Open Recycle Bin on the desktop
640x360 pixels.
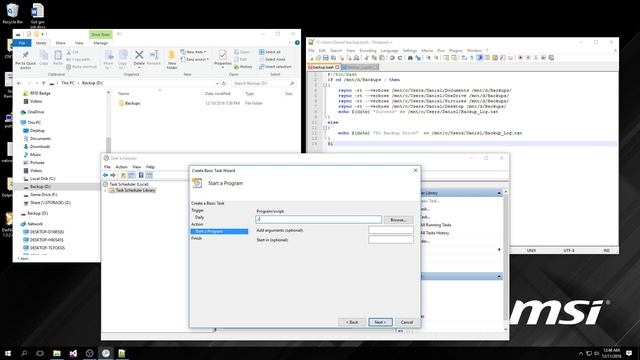pos(12,14)
